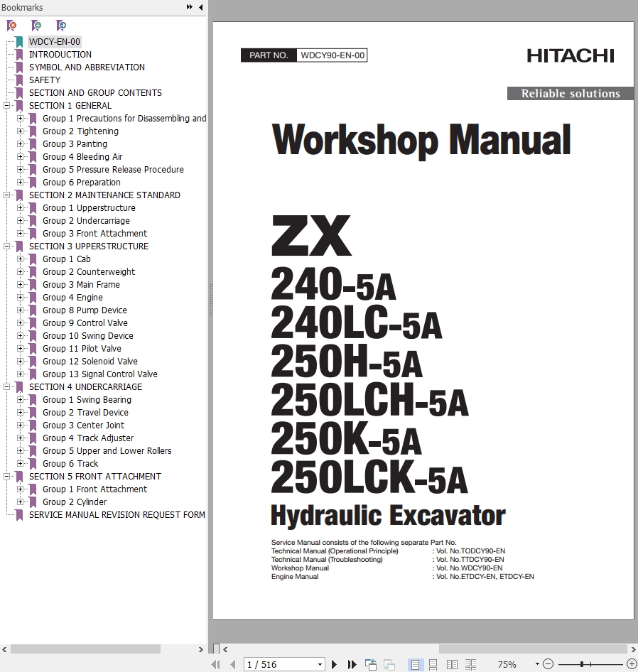Open Group 12 Solenoid Valve bookmark

(90, 362)
